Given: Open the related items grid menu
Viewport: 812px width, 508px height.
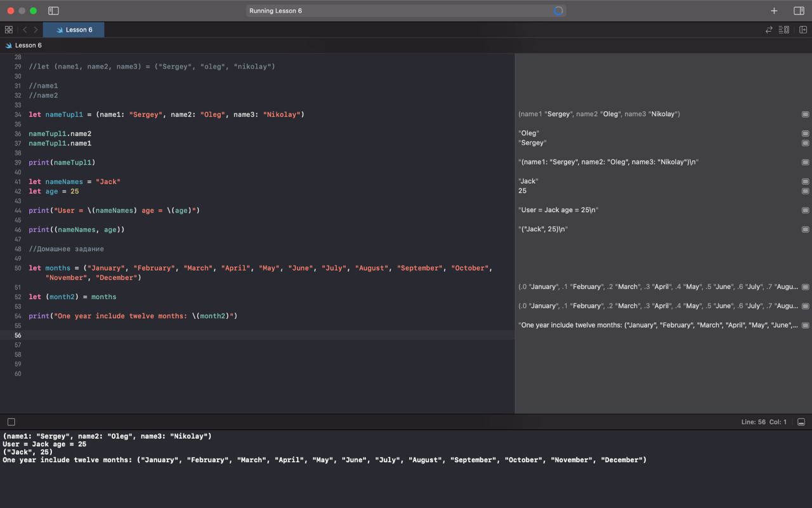Looking at the screenshot, I should pyautogui.click(x=9, y=30).
